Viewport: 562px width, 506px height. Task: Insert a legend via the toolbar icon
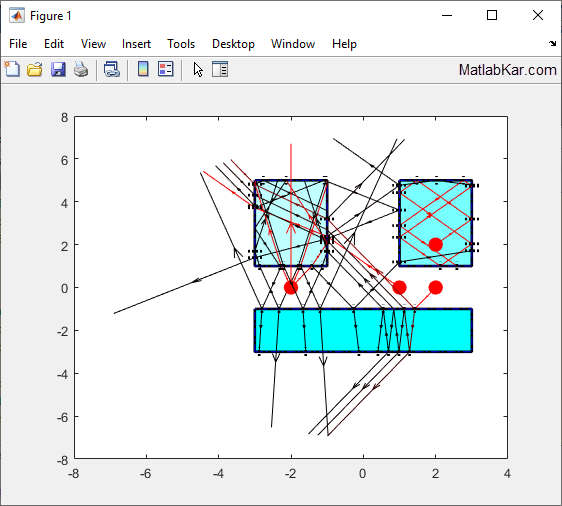coord(166,69)
